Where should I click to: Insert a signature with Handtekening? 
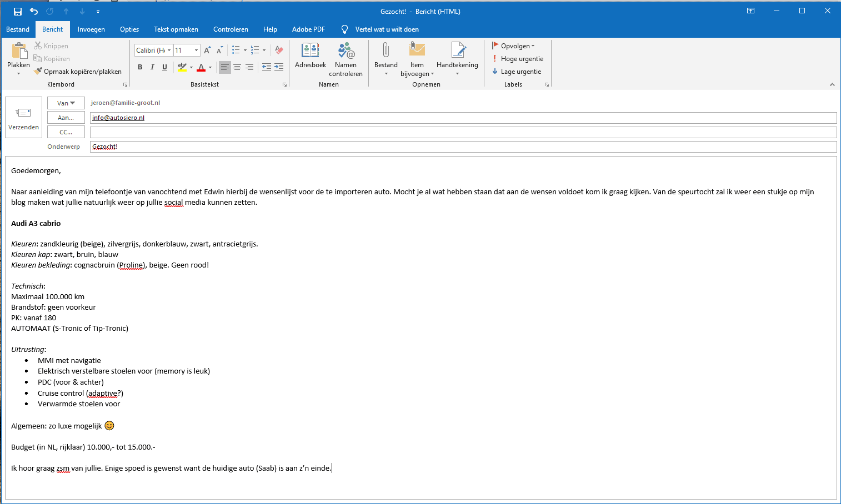tap(457, 59)
